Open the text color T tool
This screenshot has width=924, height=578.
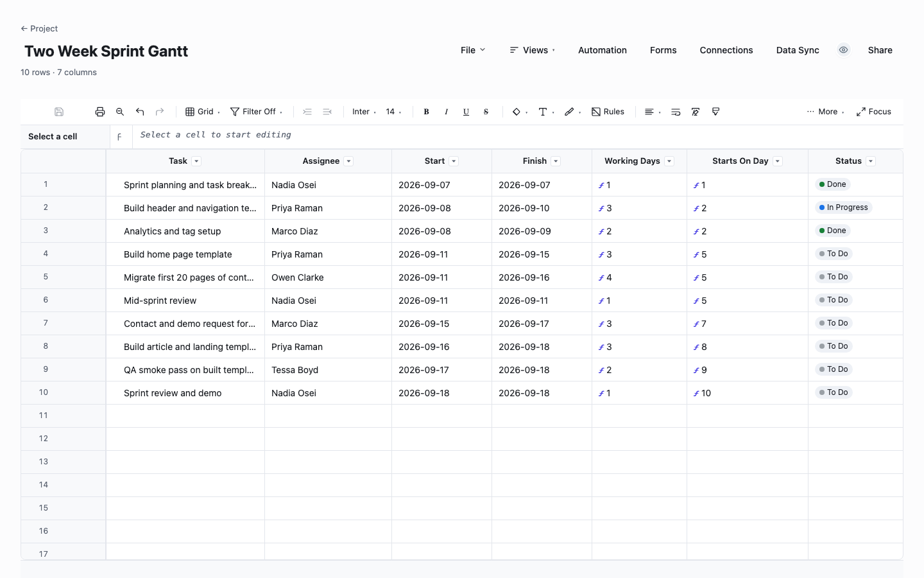(x=546, y=112)
